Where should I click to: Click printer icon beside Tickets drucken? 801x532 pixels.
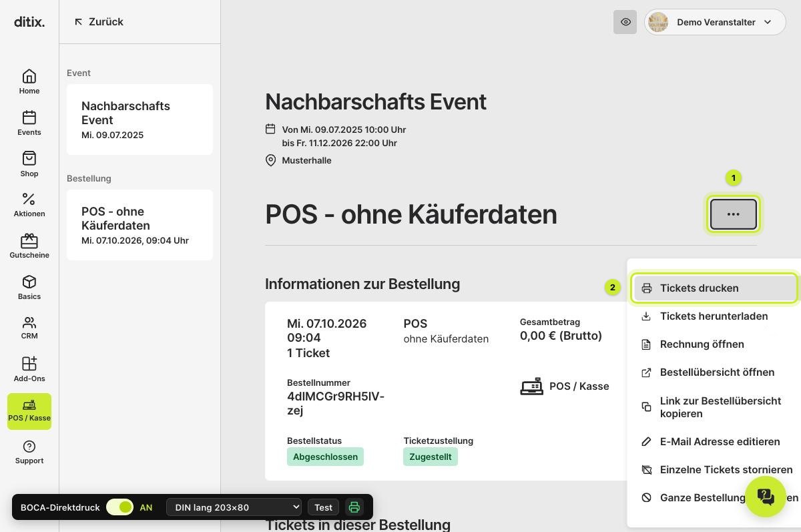tap(646, 288)
